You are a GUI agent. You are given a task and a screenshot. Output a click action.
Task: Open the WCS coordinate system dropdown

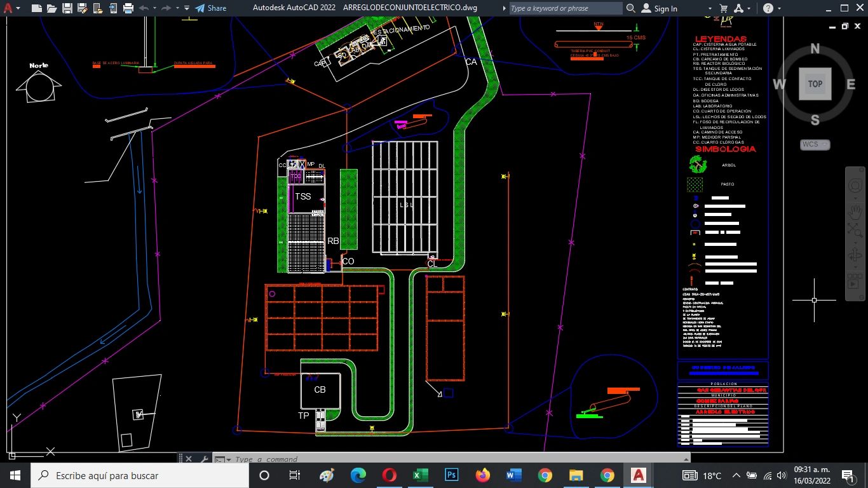click(x=815, y=145)
